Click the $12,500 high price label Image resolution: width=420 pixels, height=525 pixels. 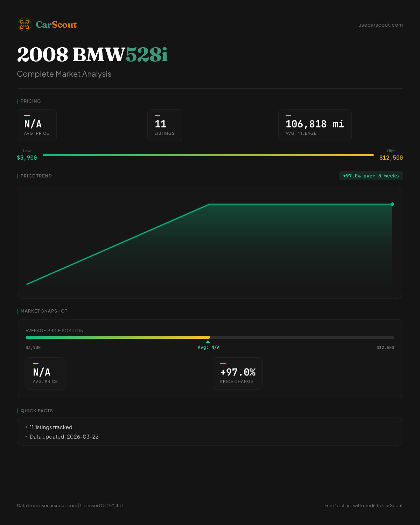click(x=391, y=158)
